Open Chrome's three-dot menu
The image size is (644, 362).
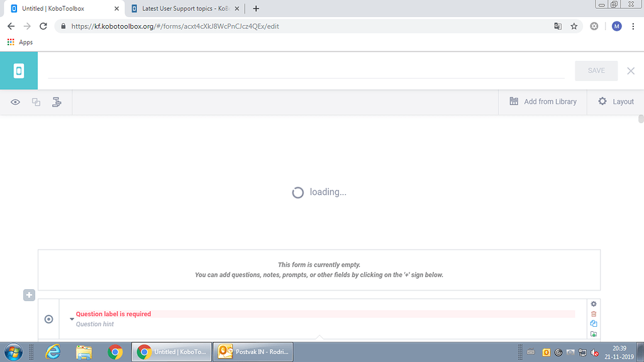[633, 26]
